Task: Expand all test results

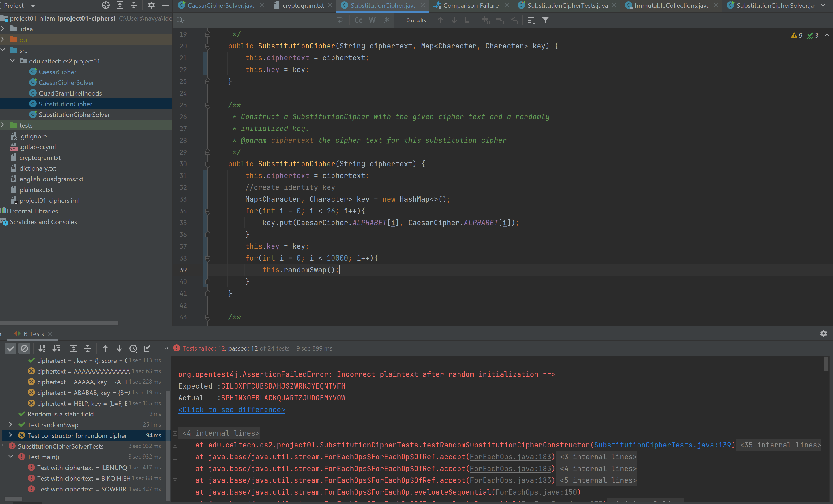Action: 73,348
